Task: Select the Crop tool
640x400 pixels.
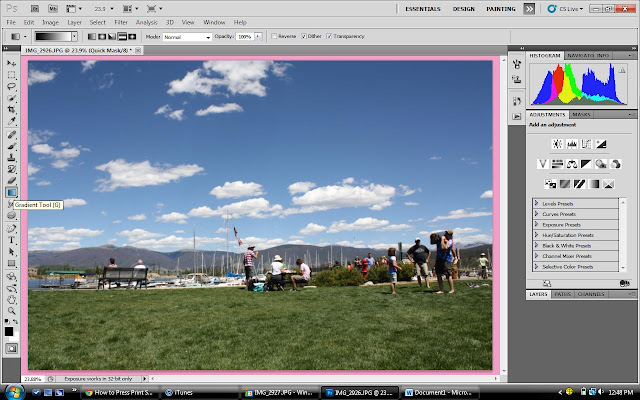Action: (11, 109)
